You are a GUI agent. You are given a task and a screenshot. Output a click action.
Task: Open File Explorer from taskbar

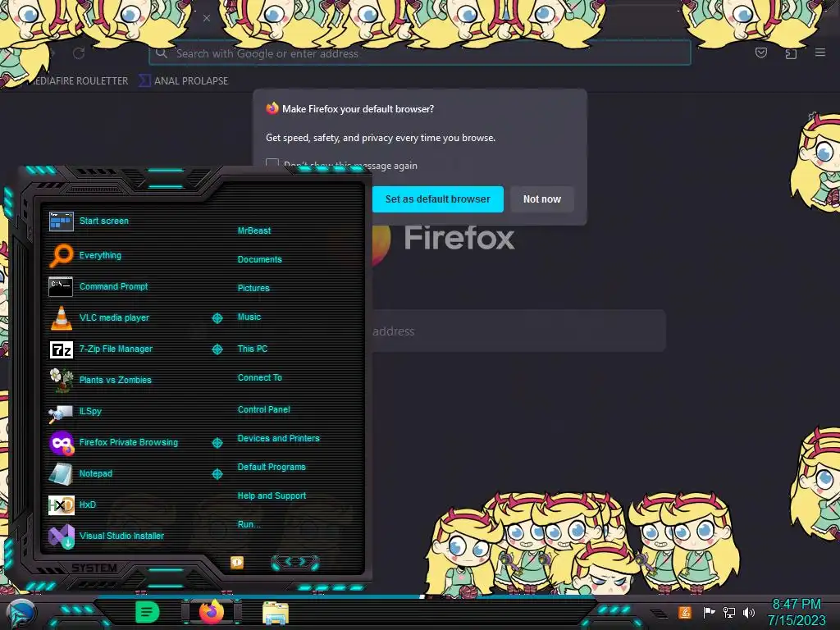coord(276,613)
